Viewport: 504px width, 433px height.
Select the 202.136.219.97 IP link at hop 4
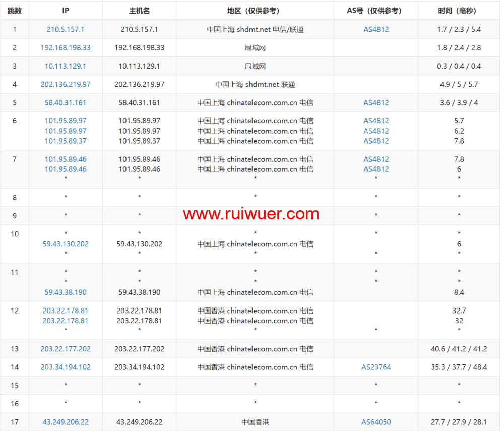[66, 85]
